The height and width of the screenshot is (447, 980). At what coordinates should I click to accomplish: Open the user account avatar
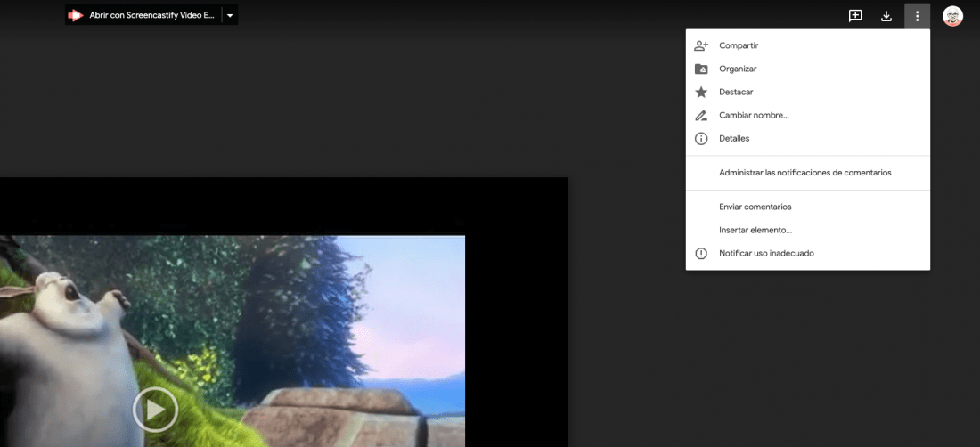coord(952,16)
